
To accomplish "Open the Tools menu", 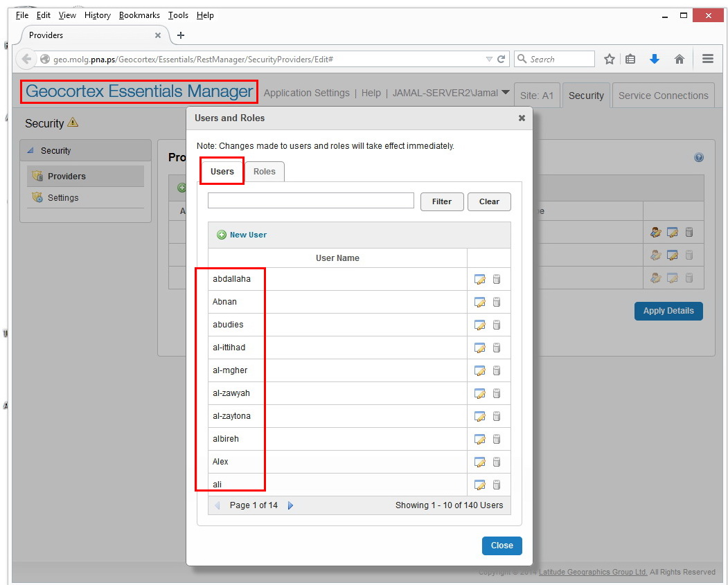I will pyautogui.click(x=178, y=15).
